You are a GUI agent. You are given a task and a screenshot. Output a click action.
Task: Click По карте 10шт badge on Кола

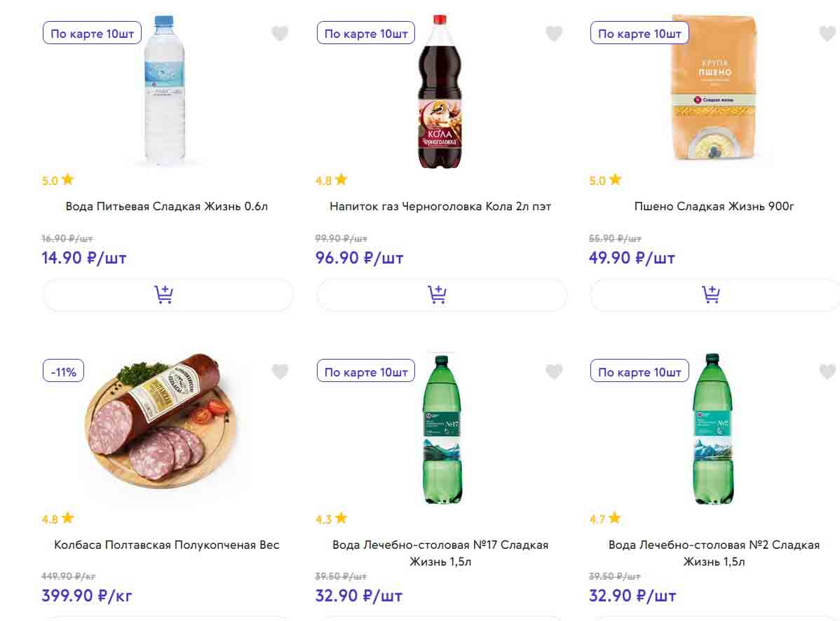[x=366, y=34]
